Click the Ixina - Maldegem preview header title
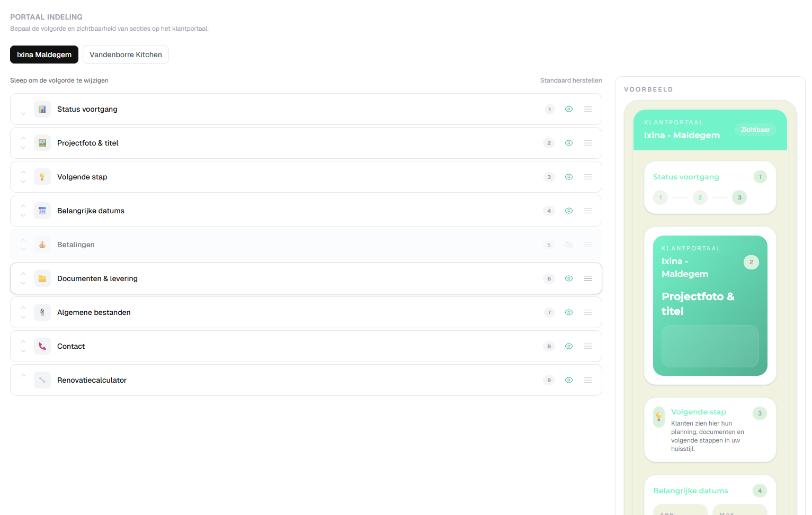Viewport: 812px width, 515px height. click(x=682, y=135)
